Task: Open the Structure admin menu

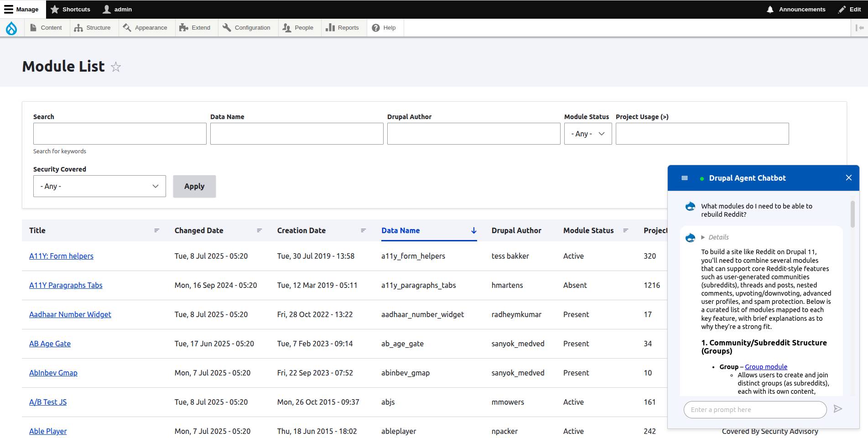Action: [93, 28]
